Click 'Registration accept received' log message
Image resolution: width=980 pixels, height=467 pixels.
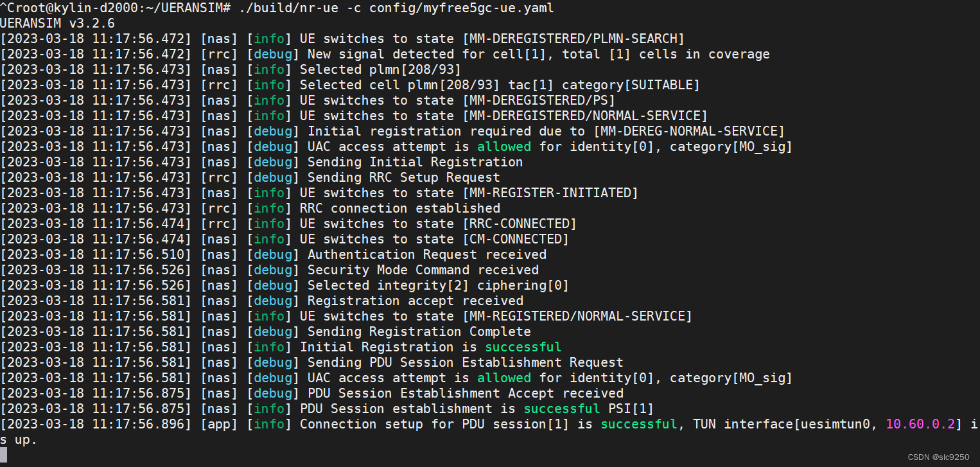point(415,301)
